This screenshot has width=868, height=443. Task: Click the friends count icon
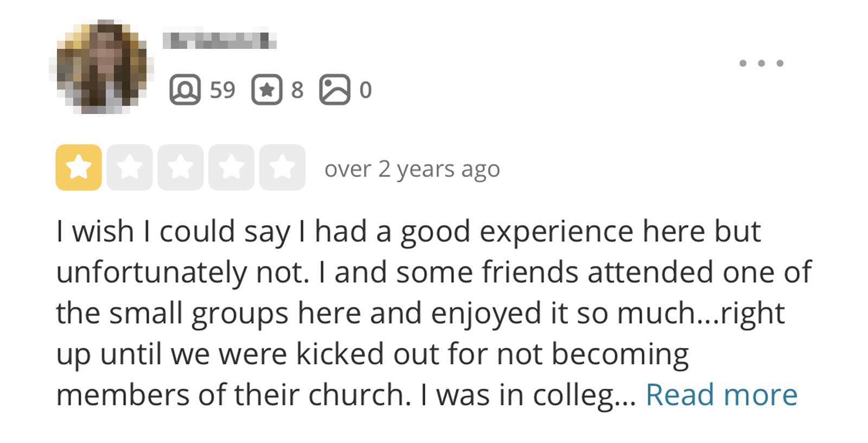tap(185, 90)
